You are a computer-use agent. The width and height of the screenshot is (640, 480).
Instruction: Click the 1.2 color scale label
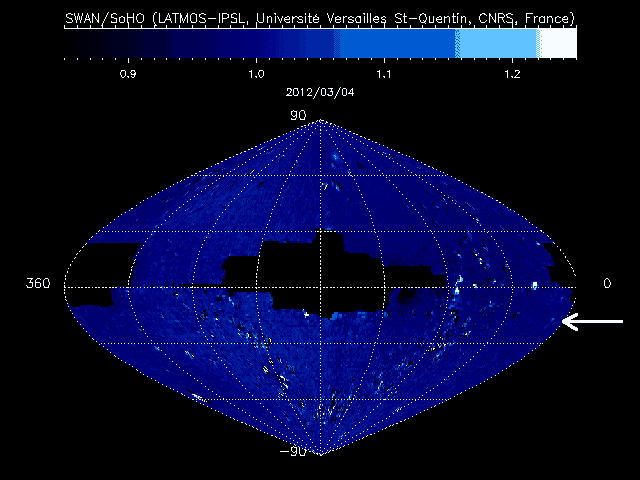point(512,74)
